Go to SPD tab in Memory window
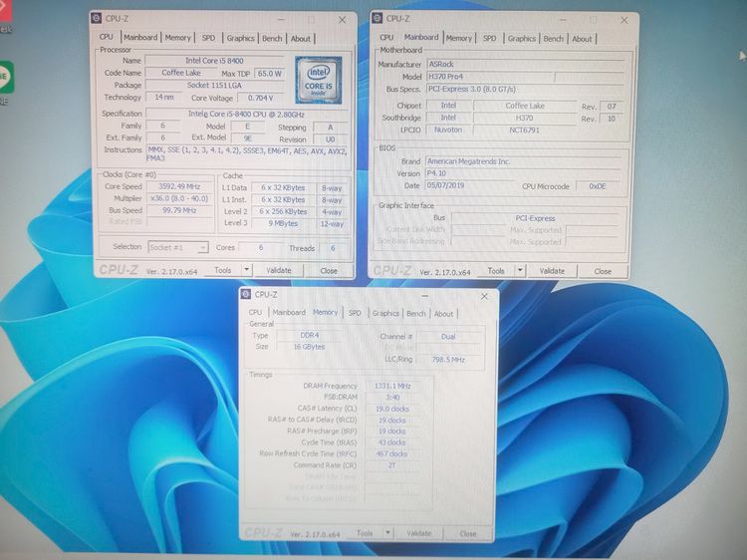This screenshot has height=560, width=747. click(355, 313)
